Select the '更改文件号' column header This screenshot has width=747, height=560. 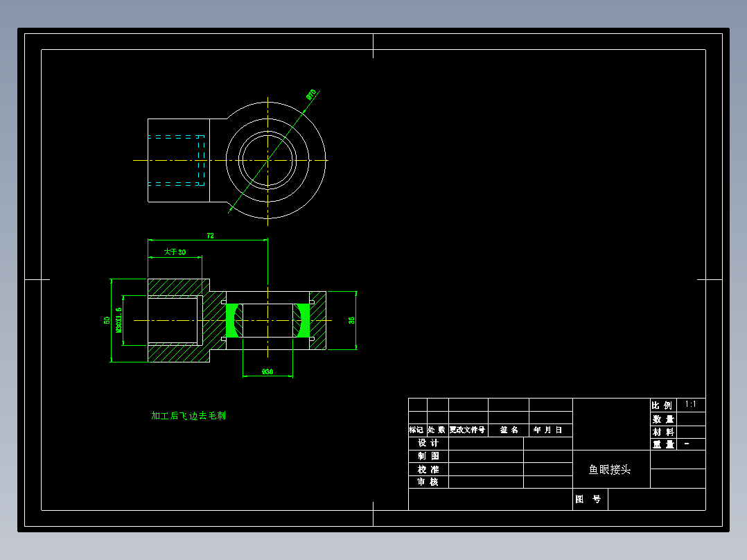pos(467,430)
